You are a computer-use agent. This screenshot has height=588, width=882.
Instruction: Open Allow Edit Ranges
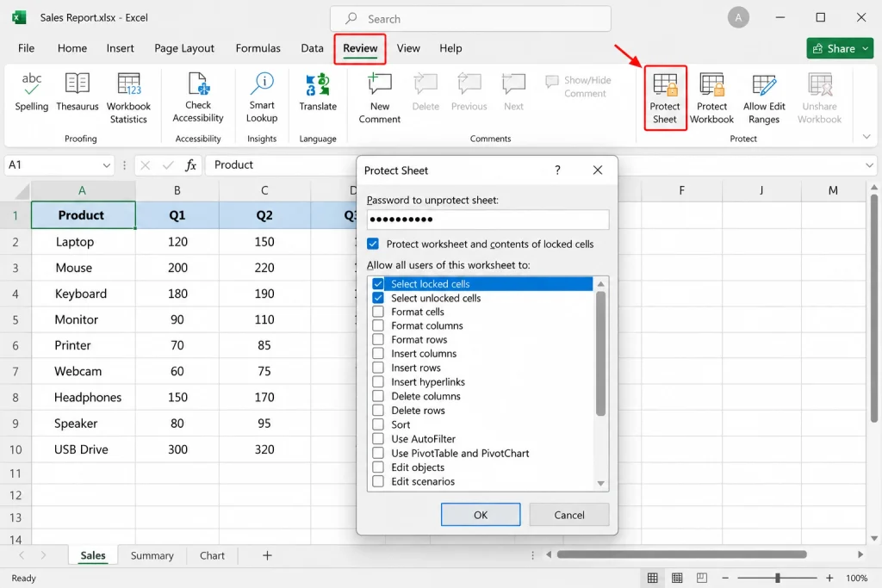pos(764,98)
